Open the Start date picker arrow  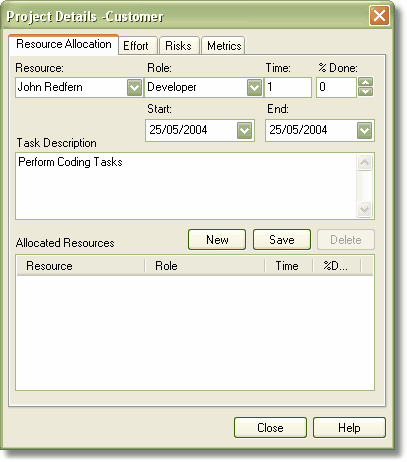(x=244, y=130)
